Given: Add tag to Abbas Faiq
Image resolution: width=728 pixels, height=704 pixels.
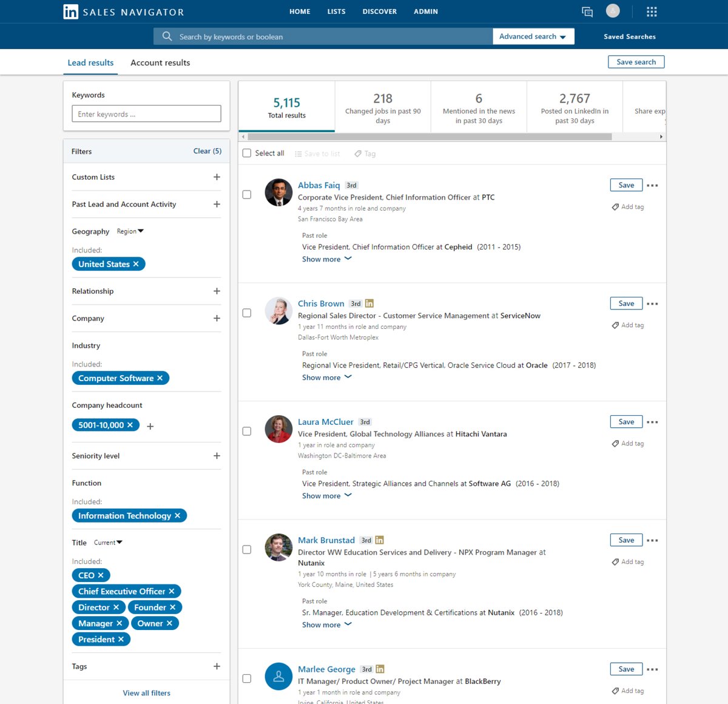Looking at the screenshot, I should 628,207.
